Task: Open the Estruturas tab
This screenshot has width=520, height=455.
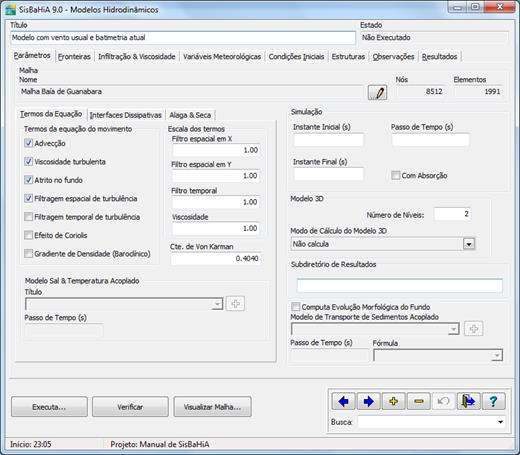Action: point(348,57)
